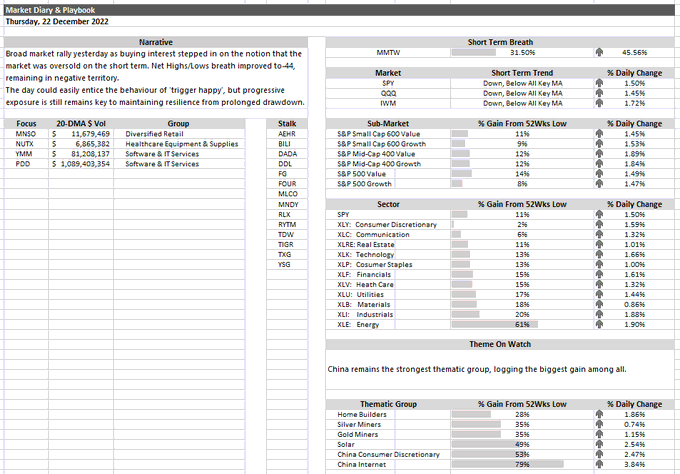Select the Thematic Group column header
680x474 pixels.
pos(388,404)
